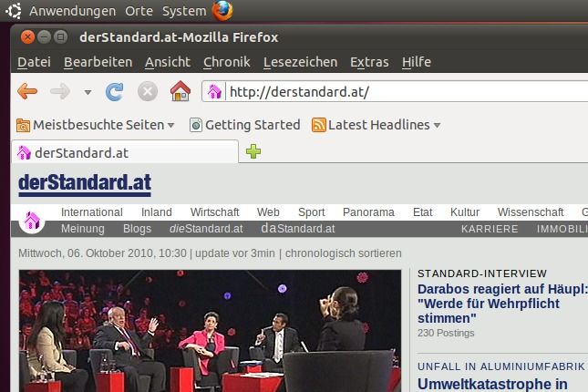This screenshot has width=588, height=392.
Task: Click the chronologisch sortieren link
Action: pyautogui.click(x=344, y=253)
